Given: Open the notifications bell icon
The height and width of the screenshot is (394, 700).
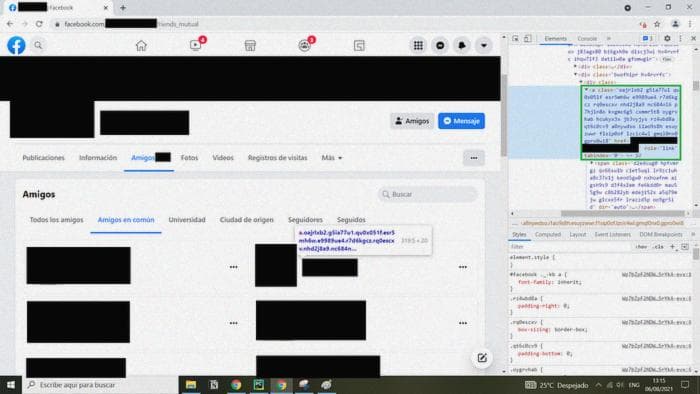Looking at the screenshot, I should click(x=462, y=45).
